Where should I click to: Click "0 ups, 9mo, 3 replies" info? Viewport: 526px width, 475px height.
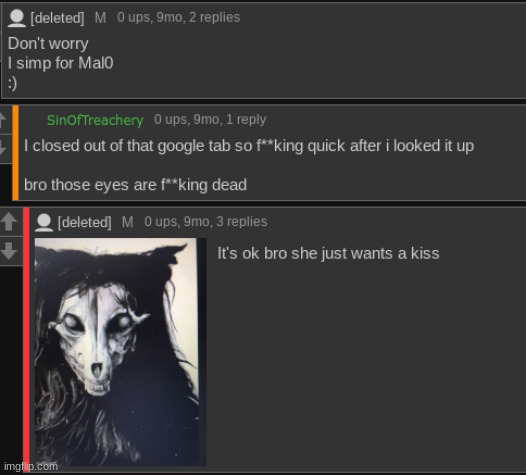click(x=206, y=221)
